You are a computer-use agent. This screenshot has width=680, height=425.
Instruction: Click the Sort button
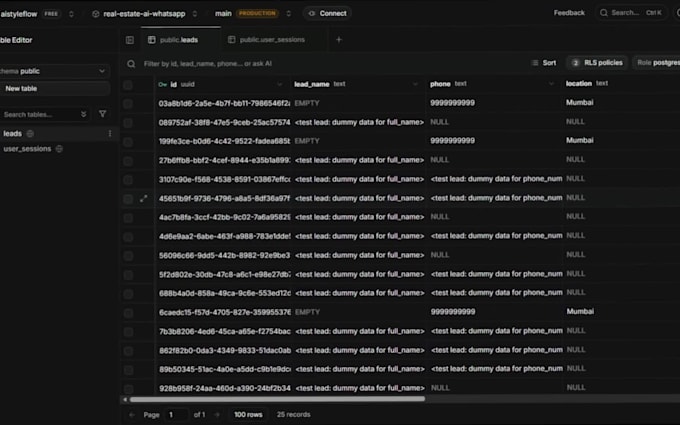point(544,63)
